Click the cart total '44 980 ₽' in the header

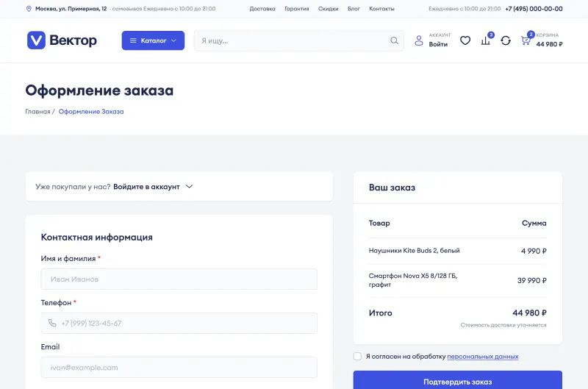click(x=549, y=44)
